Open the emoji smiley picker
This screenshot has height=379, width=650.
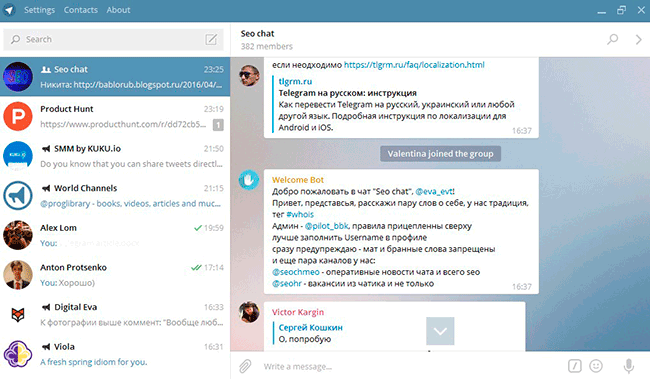pos(596,366)
